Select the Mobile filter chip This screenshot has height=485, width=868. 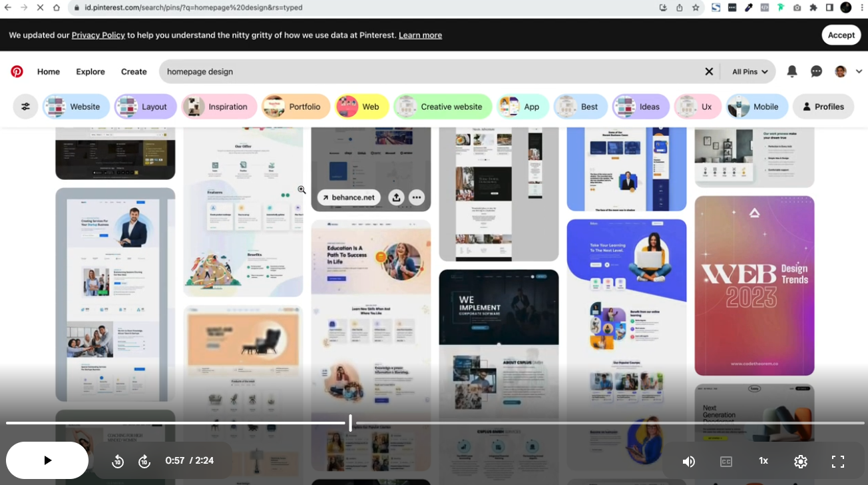pyautogui.click(x=758, y=107)
